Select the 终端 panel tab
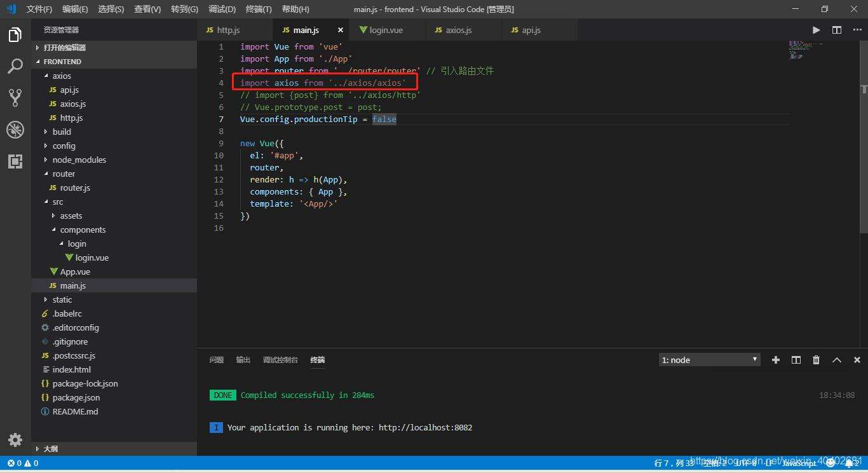This screenshot has width=868, height=473. tap(318, 360)
